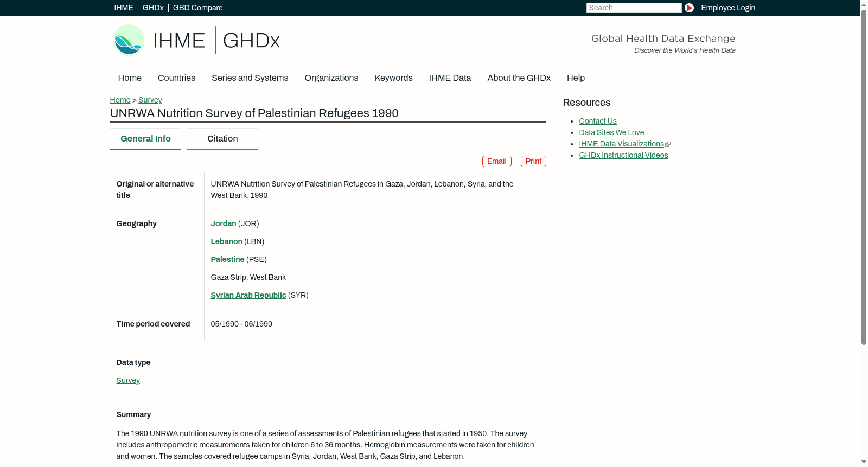This screenshot has width=868, height=467.
Task: Click the 'Time period covered' label
Action: [153, 324]
